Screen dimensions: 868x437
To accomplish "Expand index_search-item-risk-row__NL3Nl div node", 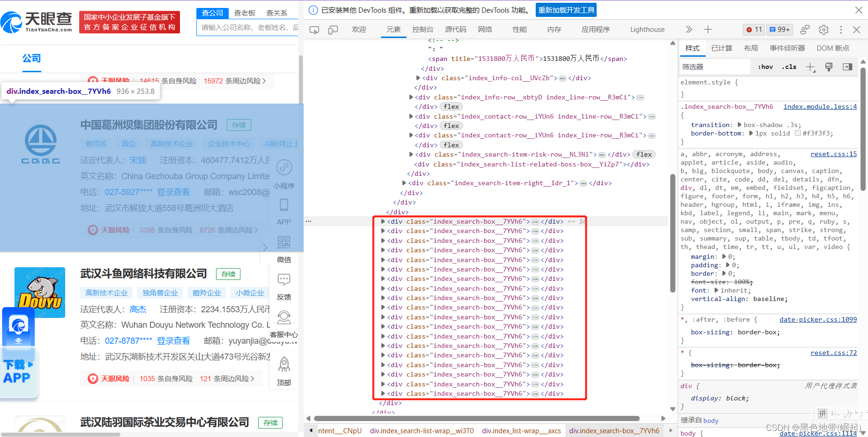I will (411, 154).
